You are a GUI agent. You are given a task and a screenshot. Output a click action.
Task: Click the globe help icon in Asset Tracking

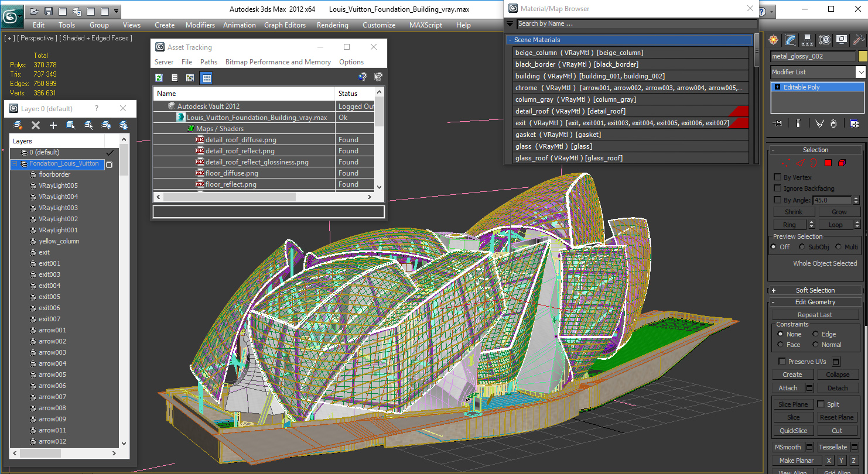click(x=363, y=77)
